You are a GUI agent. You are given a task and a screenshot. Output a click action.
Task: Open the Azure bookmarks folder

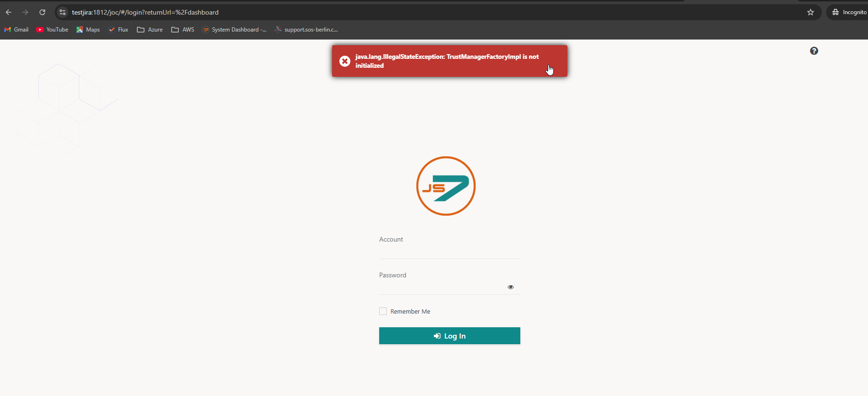pyautogui.click(x=150, y=30)
